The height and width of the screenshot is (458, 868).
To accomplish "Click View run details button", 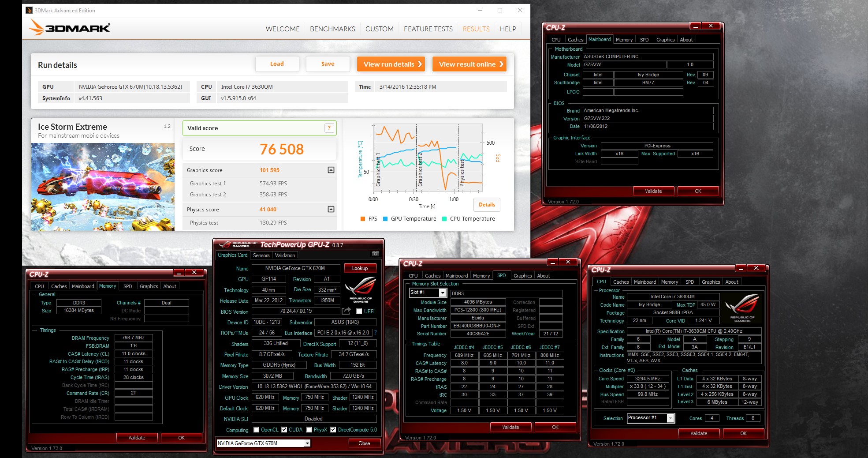I will (x=391, y=64).
